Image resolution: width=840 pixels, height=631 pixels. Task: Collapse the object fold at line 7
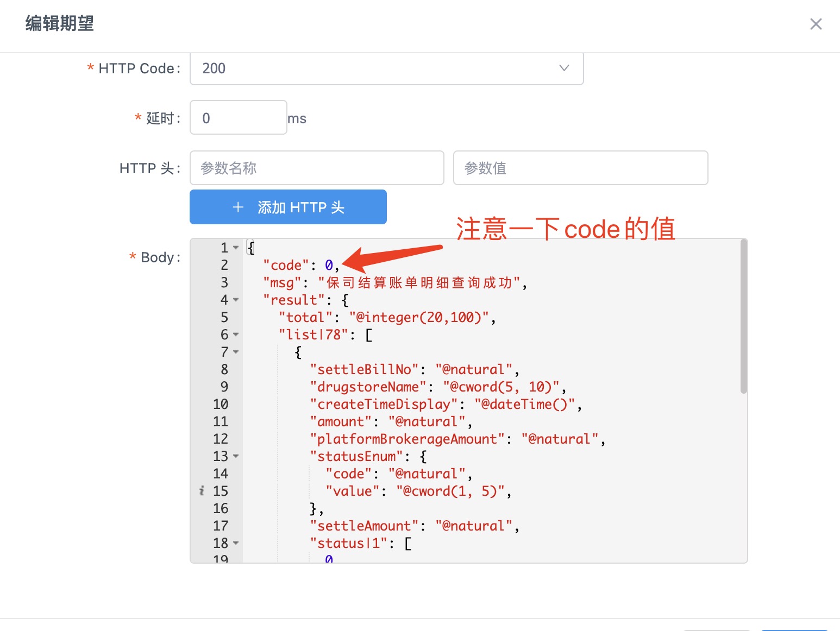[x=236, y=352]
